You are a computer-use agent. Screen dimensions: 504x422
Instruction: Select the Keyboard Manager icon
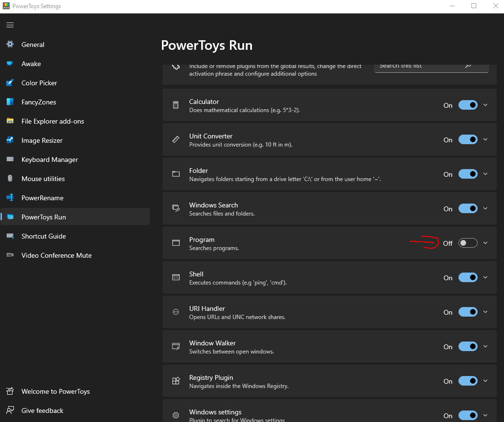(10, 159)
